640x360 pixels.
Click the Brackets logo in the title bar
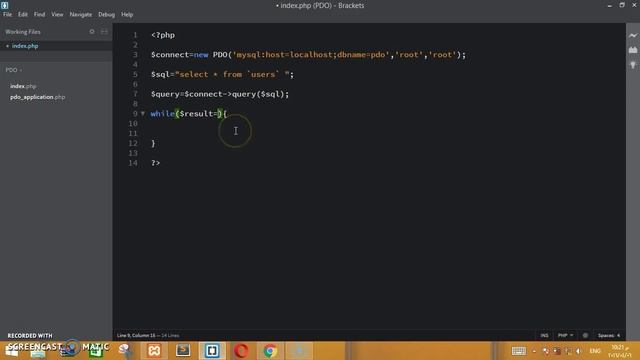pos(5,5)
